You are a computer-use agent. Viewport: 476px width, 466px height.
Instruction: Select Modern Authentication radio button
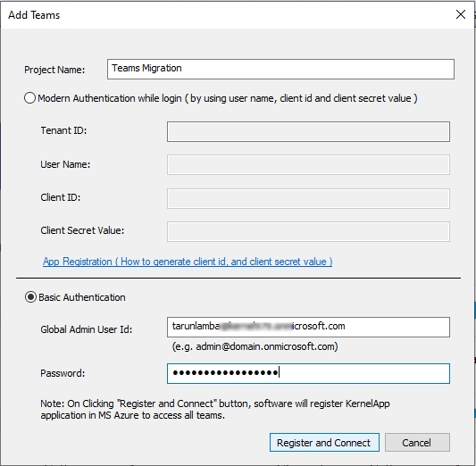click(29, 98)
